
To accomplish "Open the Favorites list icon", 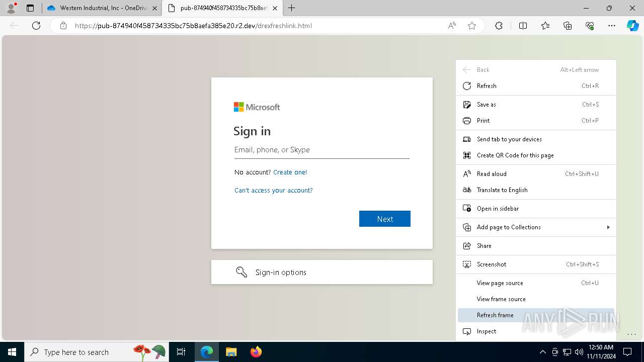I will pos(545,26).
